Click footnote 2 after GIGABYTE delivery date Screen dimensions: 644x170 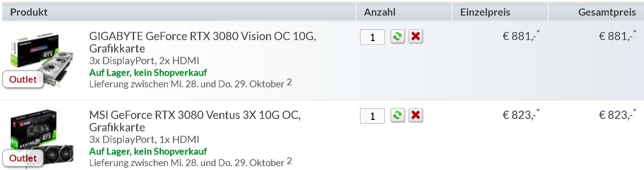coord(289,82)
